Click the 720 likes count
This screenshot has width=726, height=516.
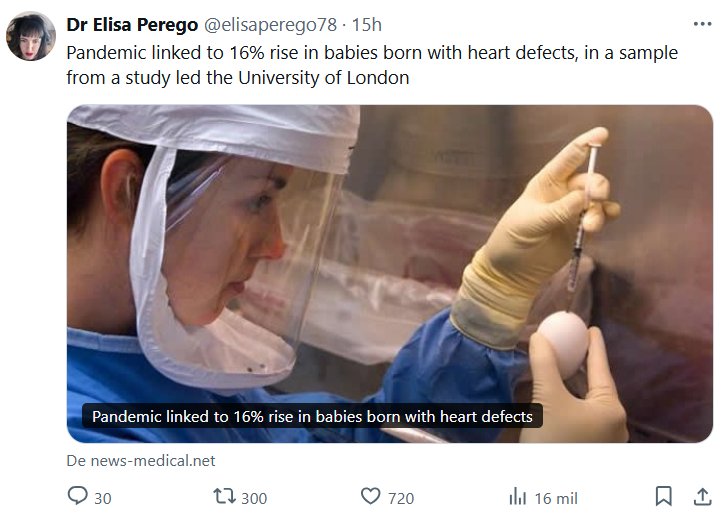(401, 497)
